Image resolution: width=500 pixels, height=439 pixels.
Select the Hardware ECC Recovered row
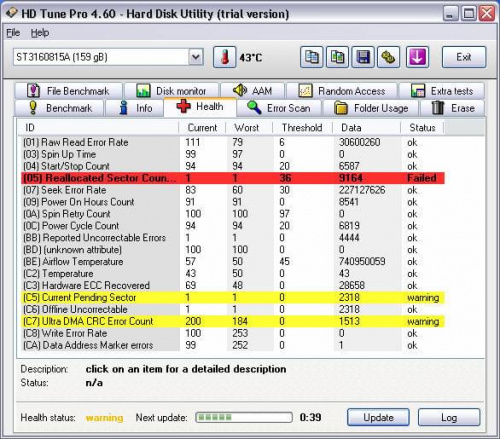tap(232, 285)
